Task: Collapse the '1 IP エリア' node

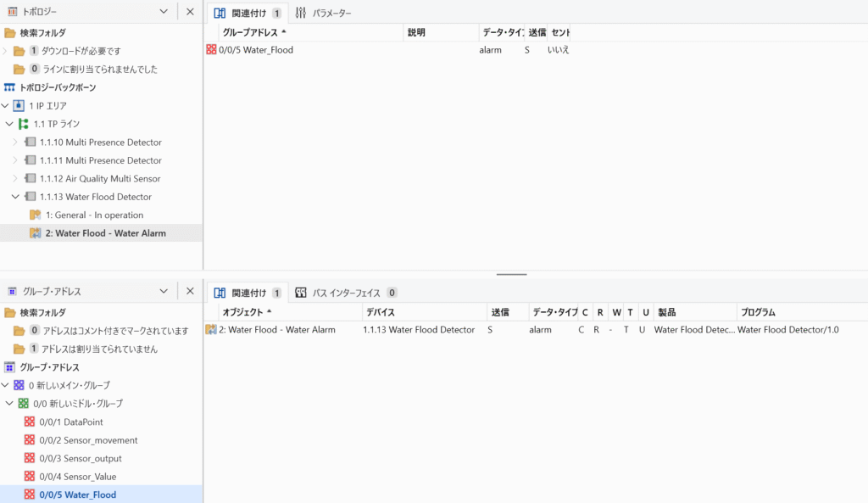Action: pos(5,106)
